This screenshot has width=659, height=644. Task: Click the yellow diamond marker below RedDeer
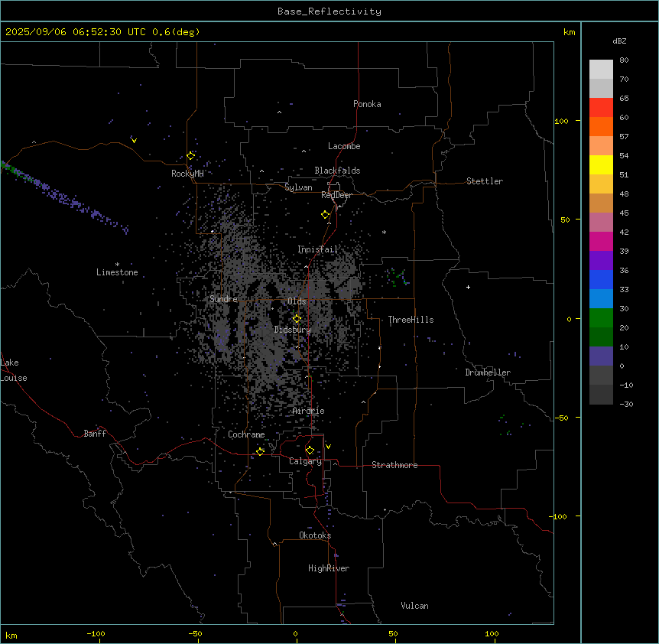pos(325,214)
